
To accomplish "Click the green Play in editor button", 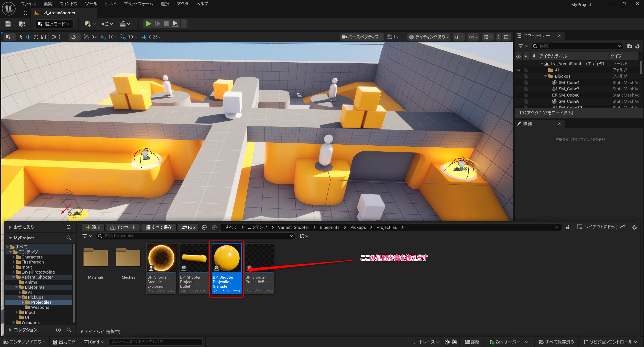I will pos(148,24).
